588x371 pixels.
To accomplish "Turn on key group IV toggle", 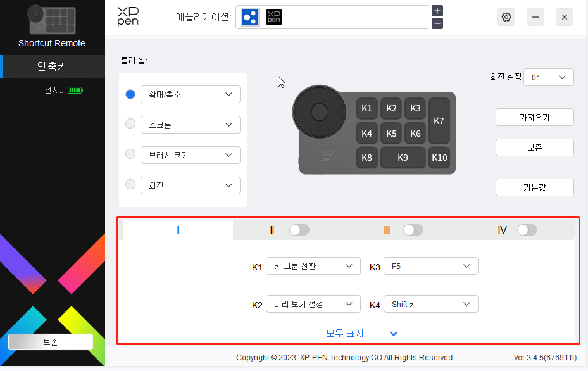I will point(527,230).
